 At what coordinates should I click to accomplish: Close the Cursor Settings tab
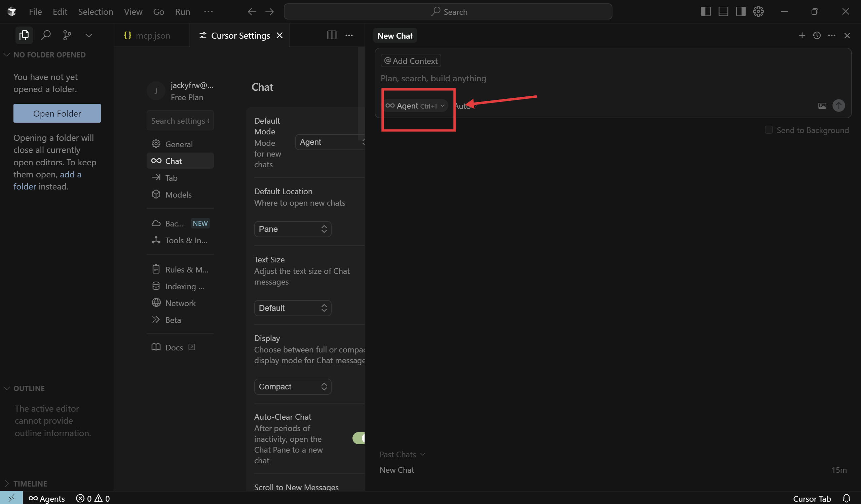coord(279,35)
